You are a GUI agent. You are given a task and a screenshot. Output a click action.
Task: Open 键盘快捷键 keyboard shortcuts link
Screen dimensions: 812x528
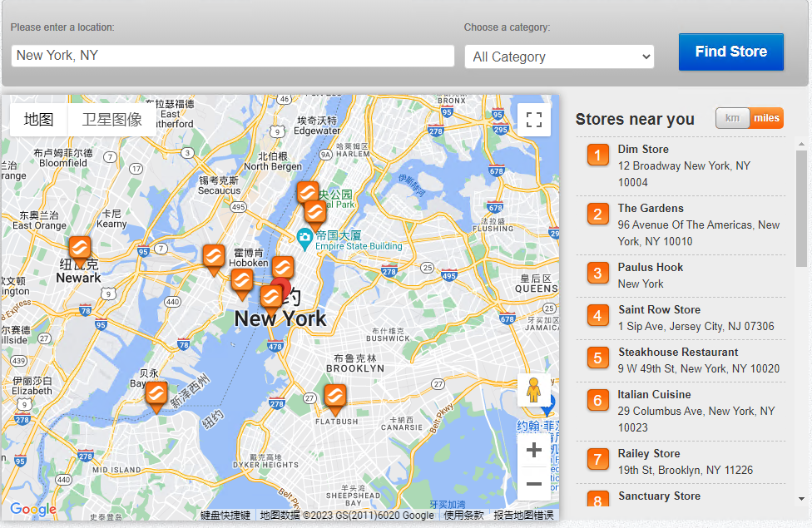[225, 515]
